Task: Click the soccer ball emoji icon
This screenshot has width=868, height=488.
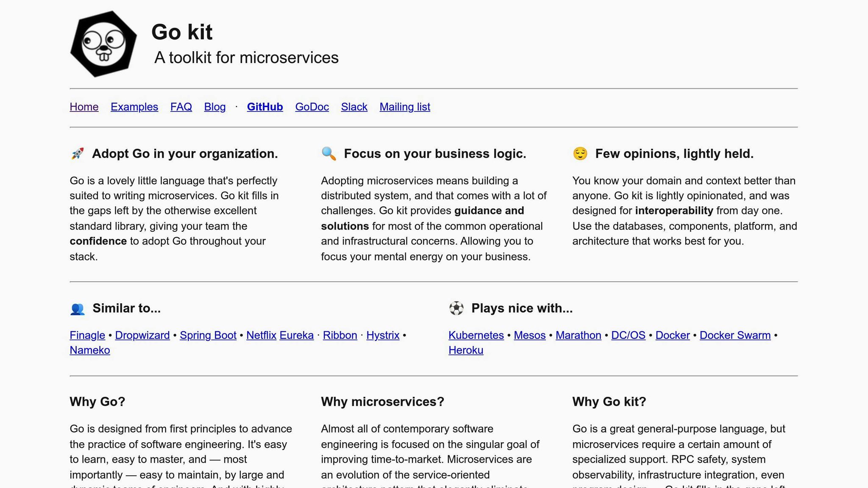Action: click(x=456, y=308)
